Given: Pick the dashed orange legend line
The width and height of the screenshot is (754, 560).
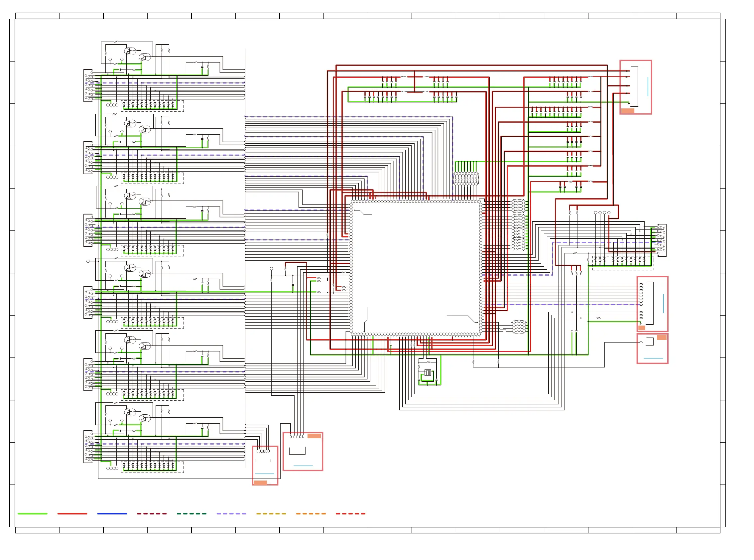Looking at the screenshot, I should pos(311,513).
